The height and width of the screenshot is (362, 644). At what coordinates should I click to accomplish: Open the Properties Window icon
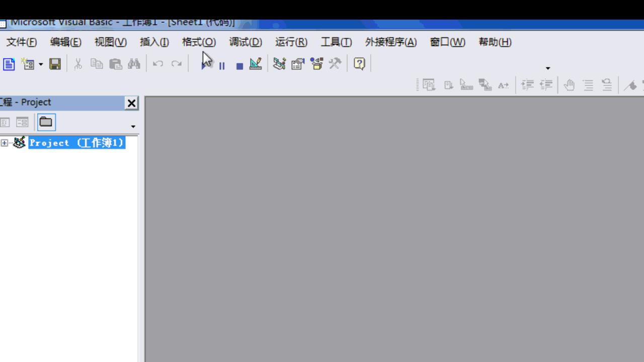click(x=297, y=64)
